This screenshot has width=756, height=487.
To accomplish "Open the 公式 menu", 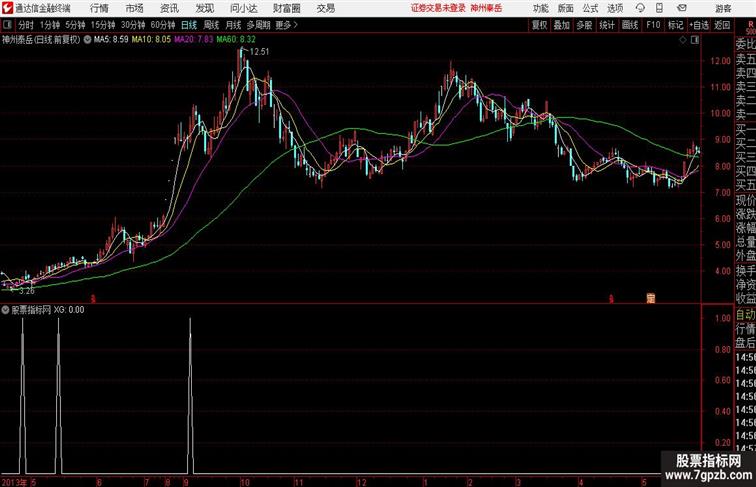I will point(590,8).
